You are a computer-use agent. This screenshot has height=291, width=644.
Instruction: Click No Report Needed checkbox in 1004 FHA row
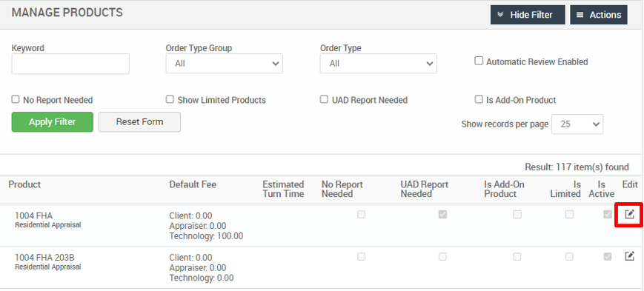click(x=361, y=214)
